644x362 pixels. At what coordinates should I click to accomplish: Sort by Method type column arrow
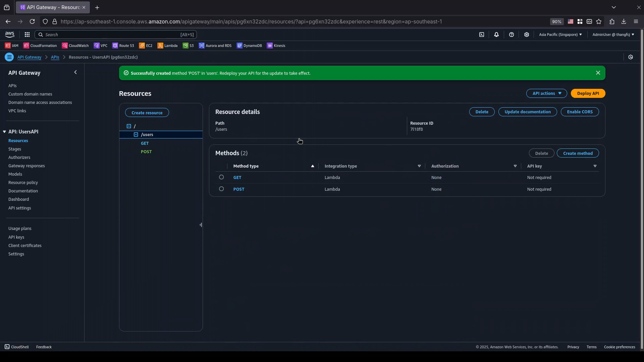point(313,166)
